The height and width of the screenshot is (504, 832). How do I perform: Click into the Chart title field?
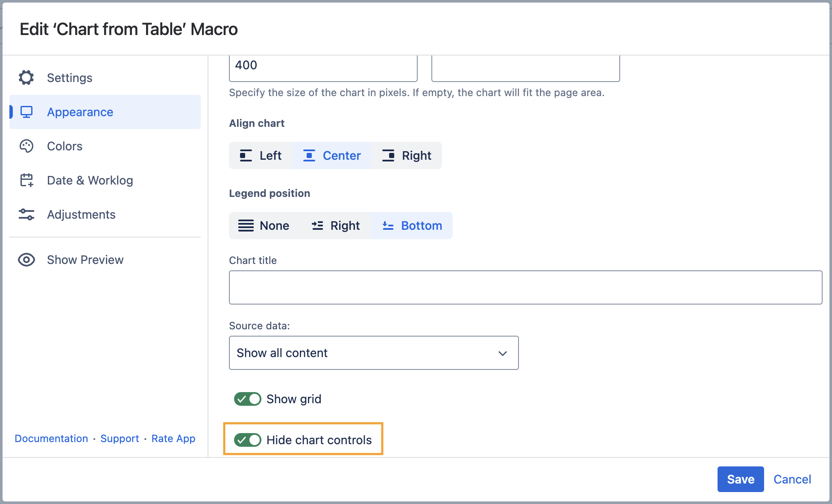[525, 287]
